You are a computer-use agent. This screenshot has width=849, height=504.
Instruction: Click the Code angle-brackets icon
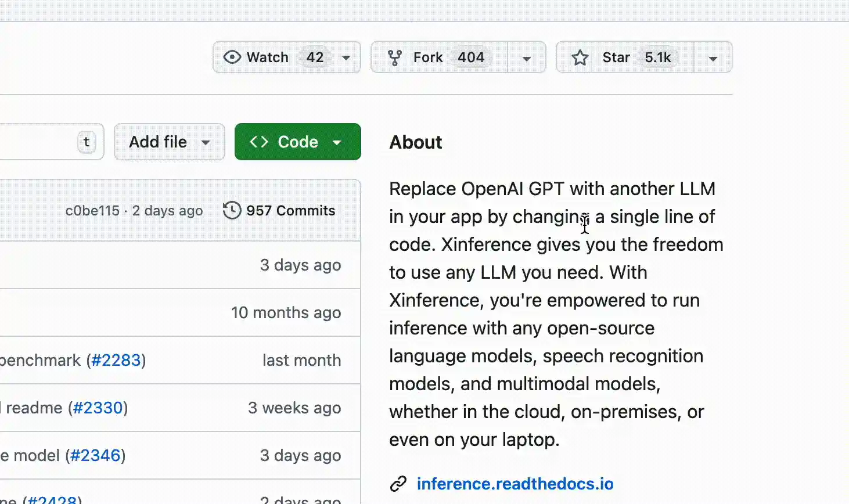259,142
